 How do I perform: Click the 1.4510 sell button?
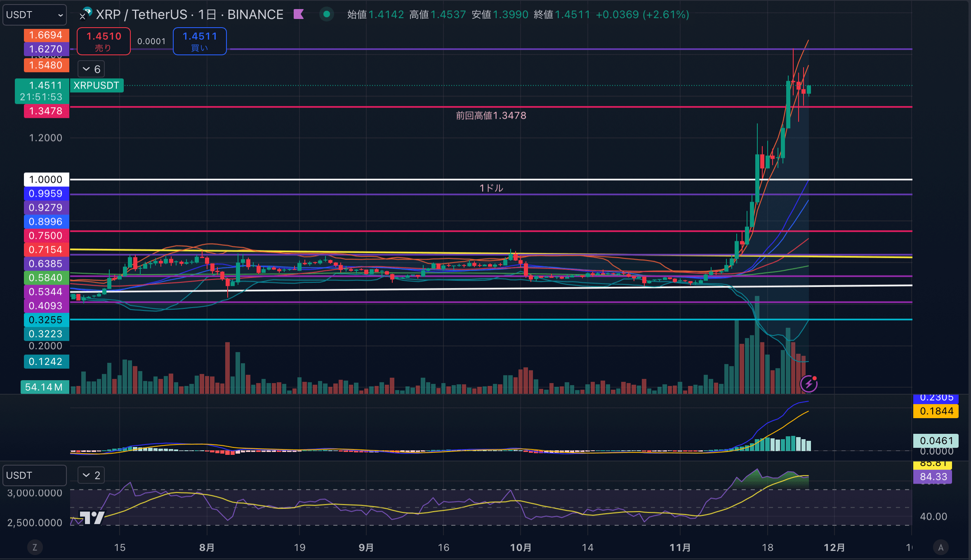(104, 41)
